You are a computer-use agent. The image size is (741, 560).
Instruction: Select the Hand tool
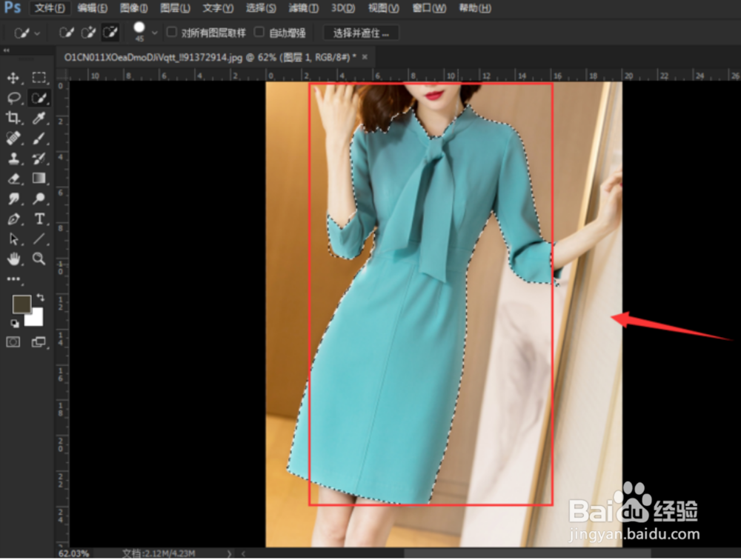coord(13,259)
